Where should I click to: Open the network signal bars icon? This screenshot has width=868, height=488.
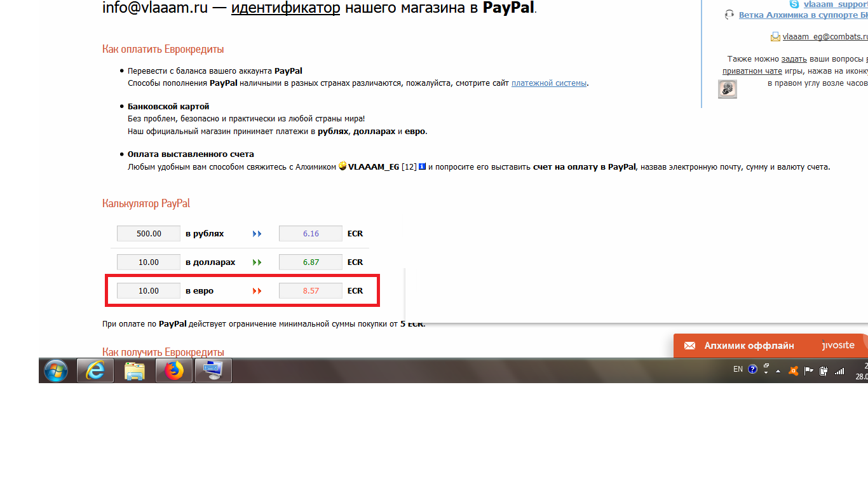[839, 370]
